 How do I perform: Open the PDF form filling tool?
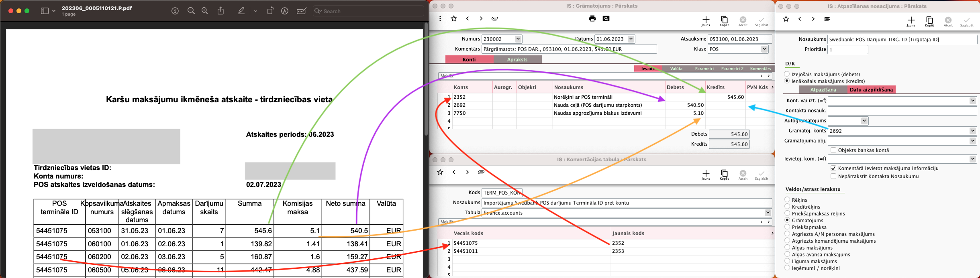302,11
